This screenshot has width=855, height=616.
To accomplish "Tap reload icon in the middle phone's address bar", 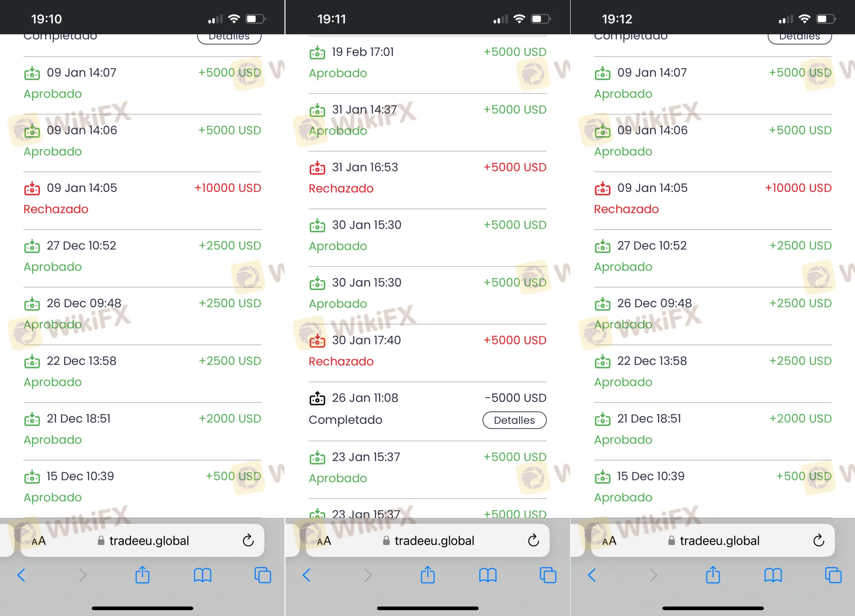I will 533,541.
